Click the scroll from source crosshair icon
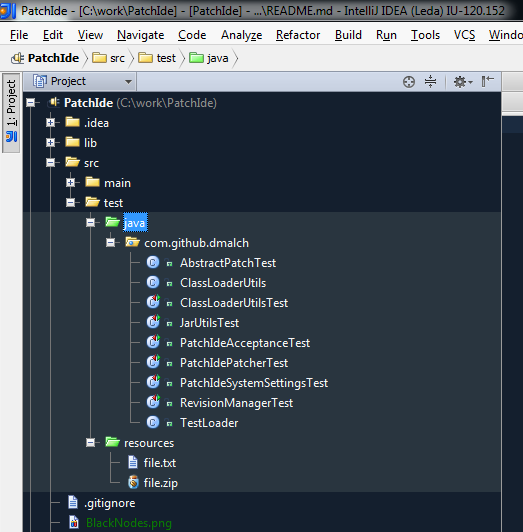Viewport: 523px width, 532px height. 409,82
